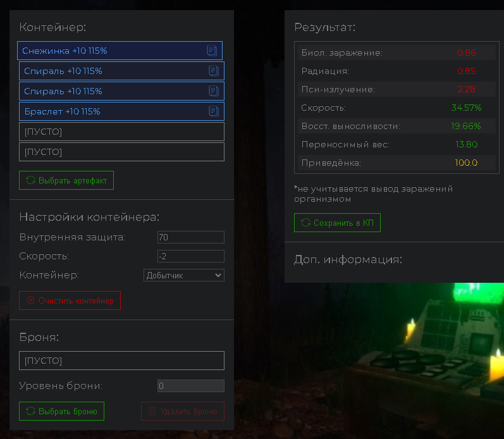The image size is (504, 439).
Task: Click the Выбрать броню button
Action: (x=61, y=411)
